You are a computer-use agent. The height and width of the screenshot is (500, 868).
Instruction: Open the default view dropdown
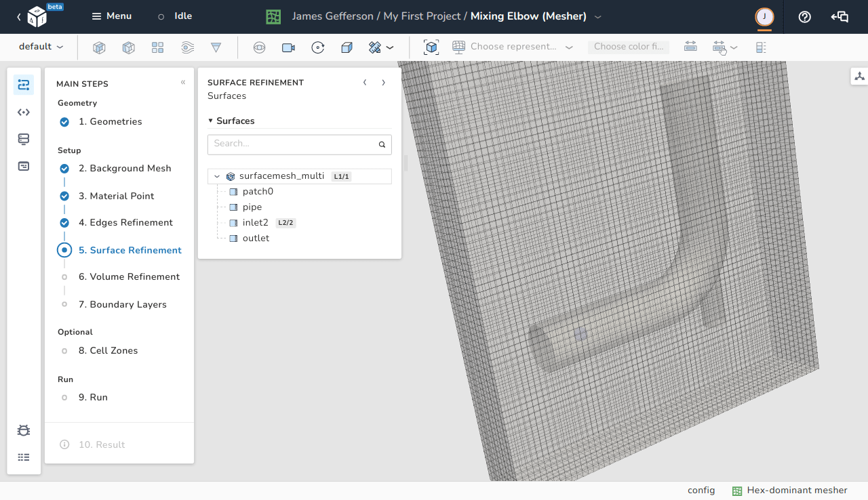pyautogui.click(x=41, y=47)
